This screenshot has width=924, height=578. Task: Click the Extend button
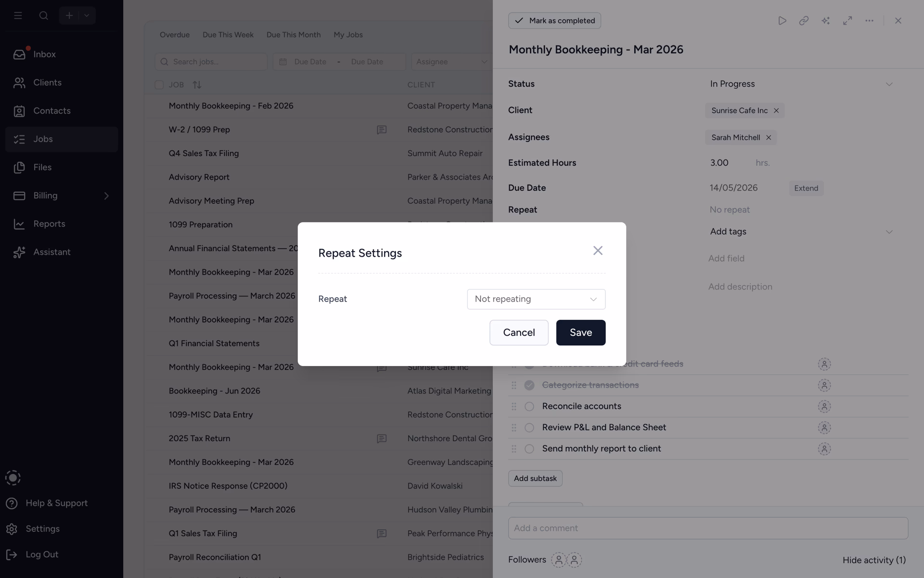point(806,188)
